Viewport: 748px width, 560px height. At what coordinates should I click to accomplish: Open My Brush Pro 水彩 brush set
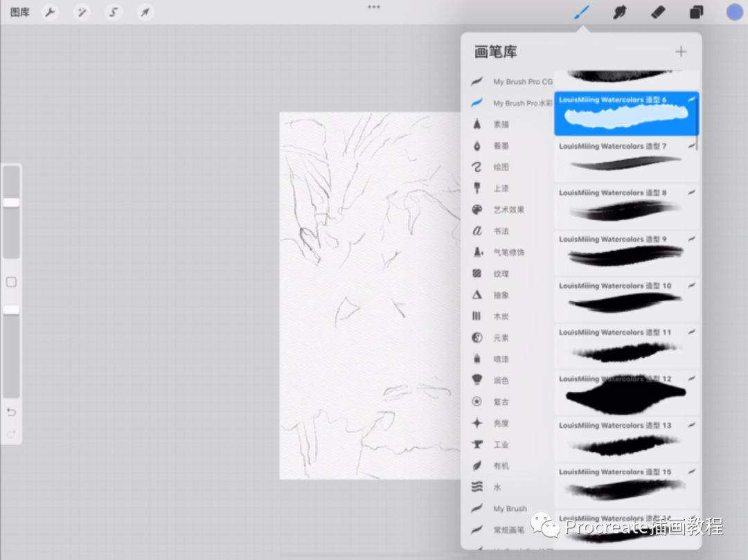[511, 103]
